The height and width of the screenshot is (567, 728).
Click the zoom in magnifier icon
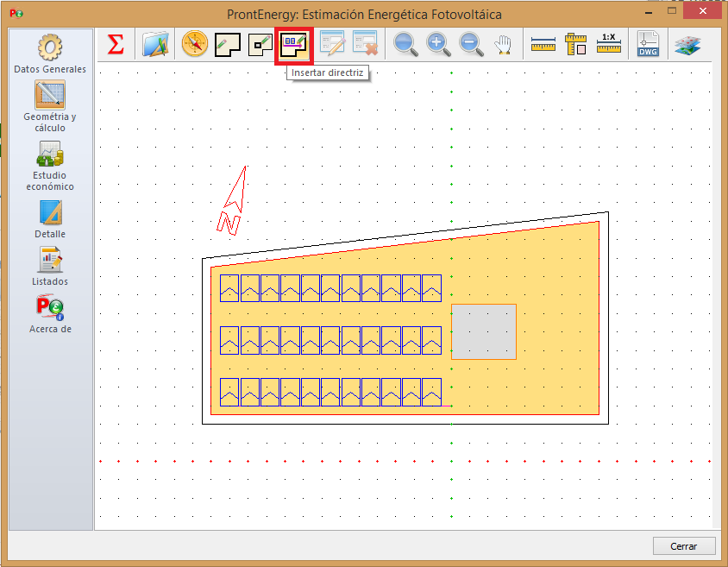coord(439,45)
